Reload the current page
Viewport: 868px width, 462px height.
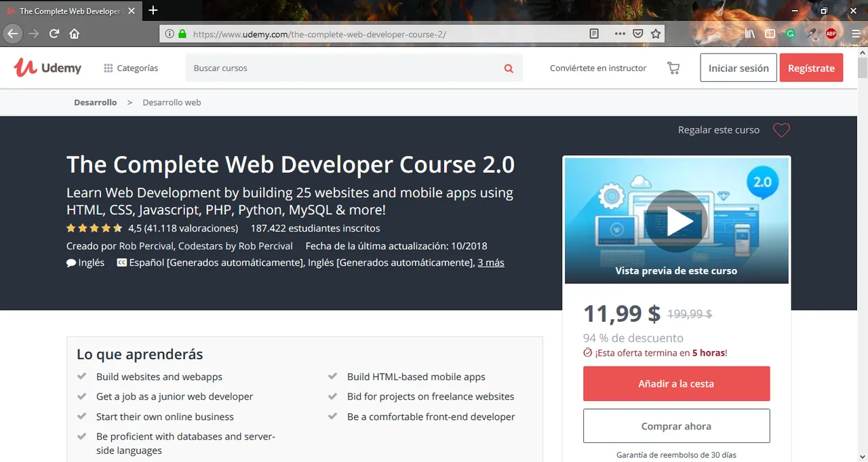54,33
